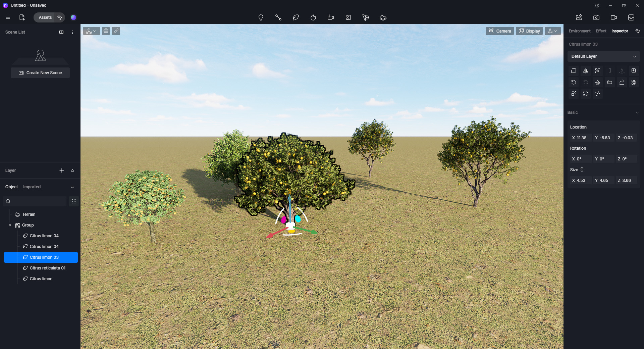
Task: Click the open folder icon in Inspector
Action: coord(610,82)
